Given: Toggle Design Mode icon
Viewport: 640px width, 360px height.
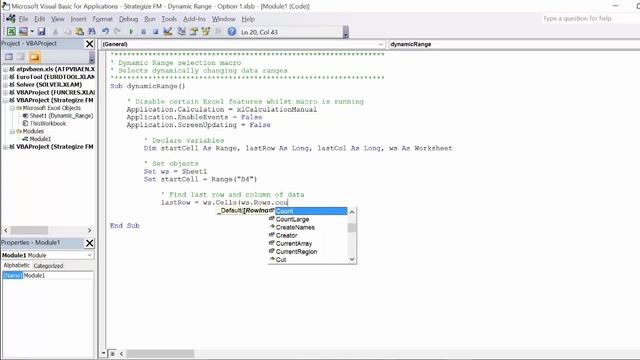Looking at the screenshot, I should tap(168, 31).
